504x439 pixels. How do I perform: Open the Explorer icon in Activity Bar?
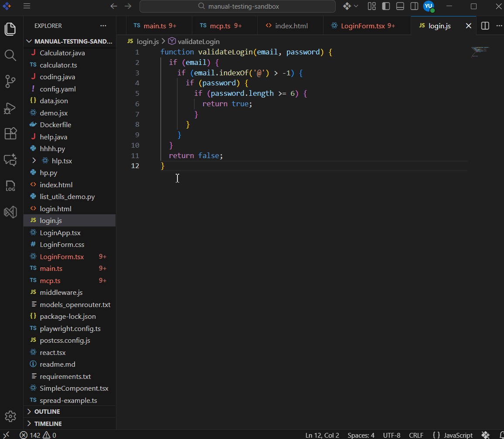(x=10, y=29)
